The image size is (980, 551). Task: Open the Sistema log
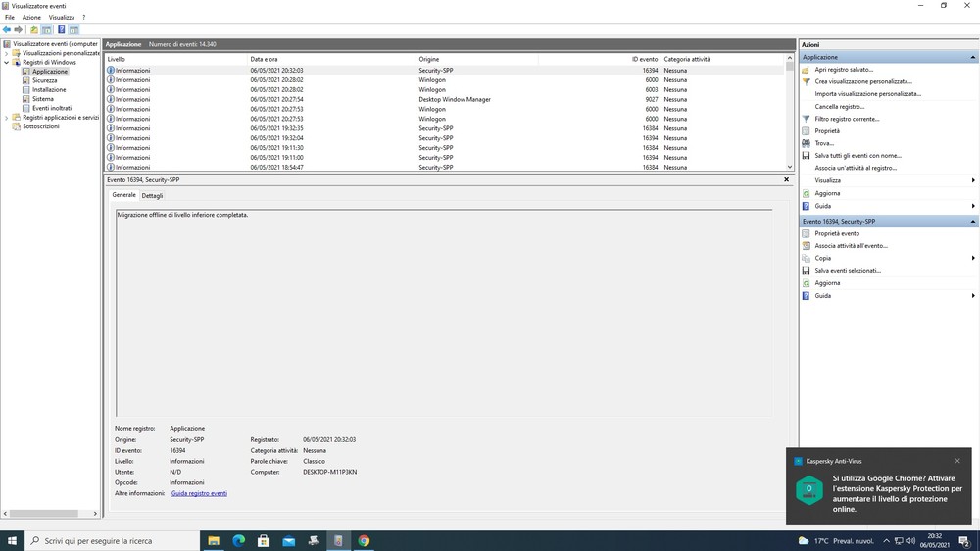(x=42, y=99)
